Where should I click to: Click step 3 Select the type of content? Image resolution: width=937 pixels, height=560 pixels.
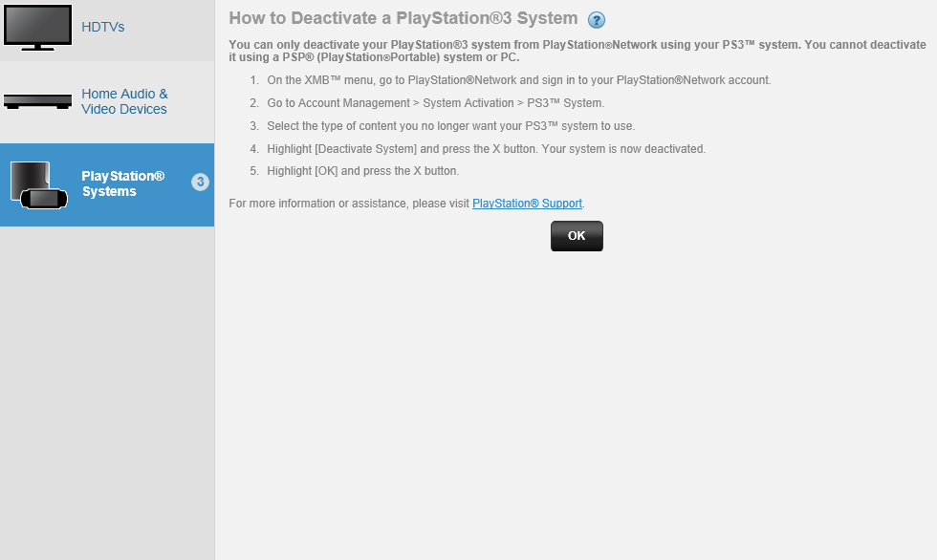pyautogui.click(x=450, y=126)
